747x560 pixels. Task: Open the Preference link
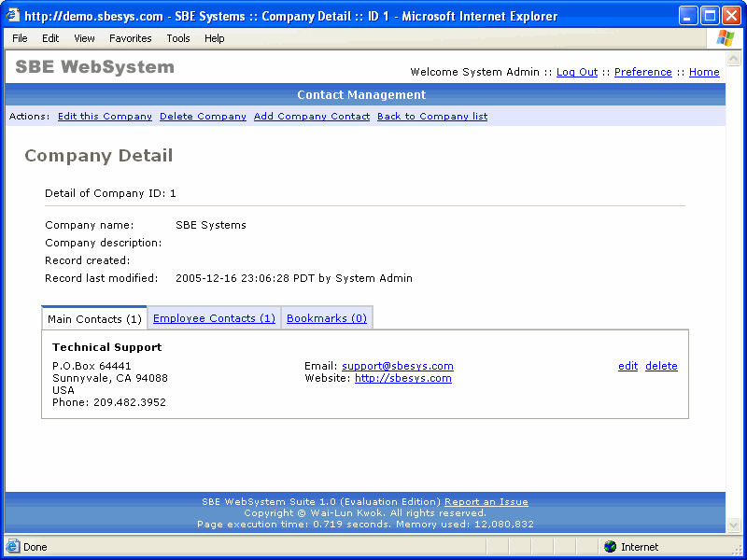point(642,72)
